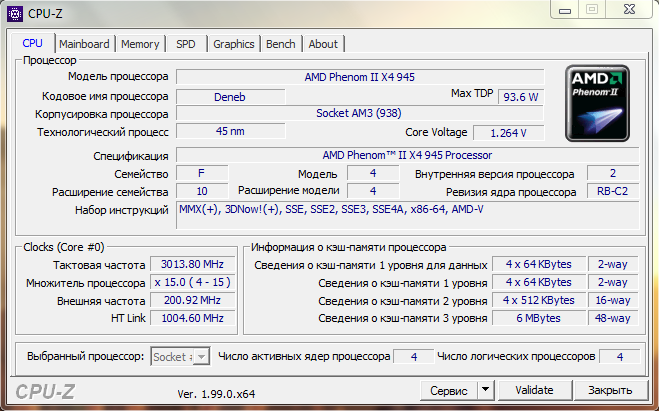Switch to the CPU tab

[x=33, y=44]
